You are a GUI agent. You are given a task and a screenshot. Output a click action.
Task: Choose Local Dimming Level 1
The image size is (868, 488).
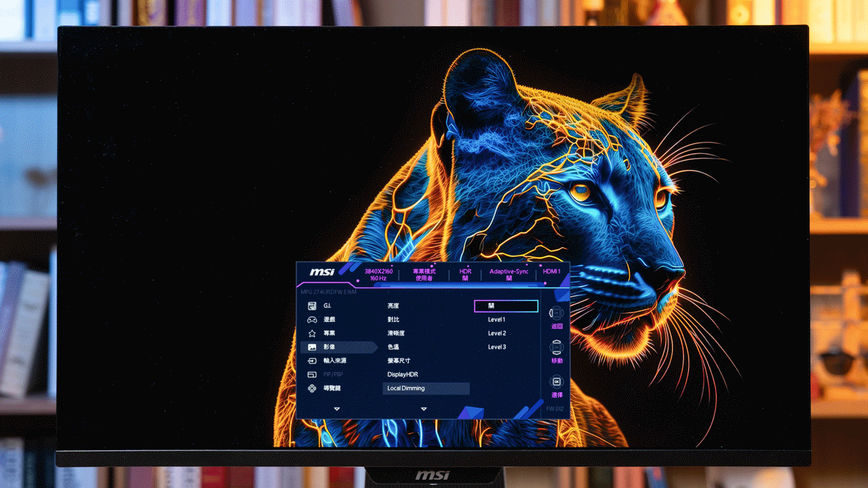click(496, 319)
